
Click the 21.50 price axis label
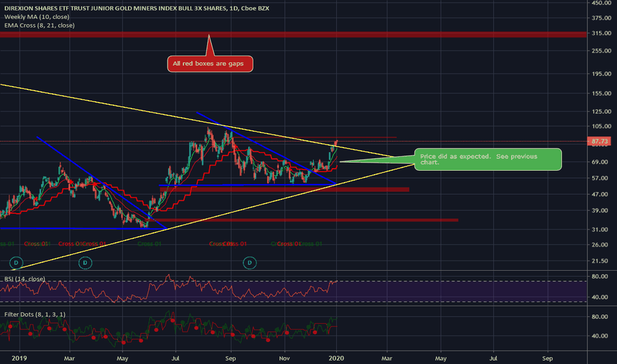pyautogui.click(x=601, y=261)
